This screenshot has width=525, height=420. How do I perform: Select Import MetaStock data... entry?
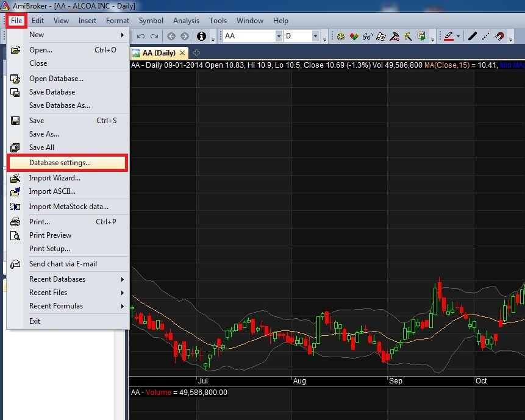[x=68, y=207]
